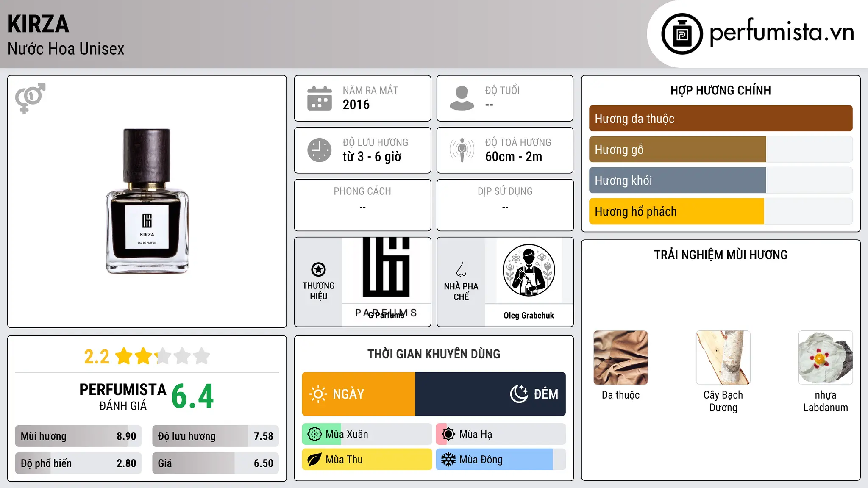Select the Da thuộc note image
The width and height of the screenshot is (868, 488).
tap(620, 358)
